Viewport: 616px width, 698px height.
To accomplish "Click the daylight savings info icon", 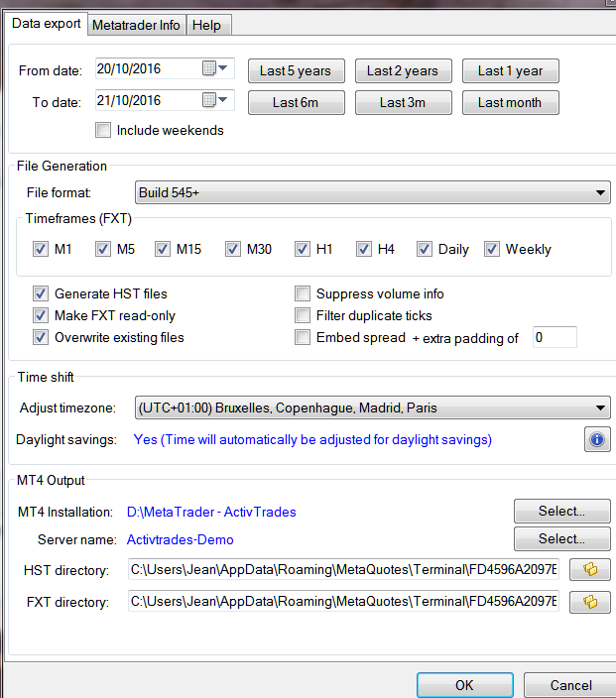I will tap(597, 439).
